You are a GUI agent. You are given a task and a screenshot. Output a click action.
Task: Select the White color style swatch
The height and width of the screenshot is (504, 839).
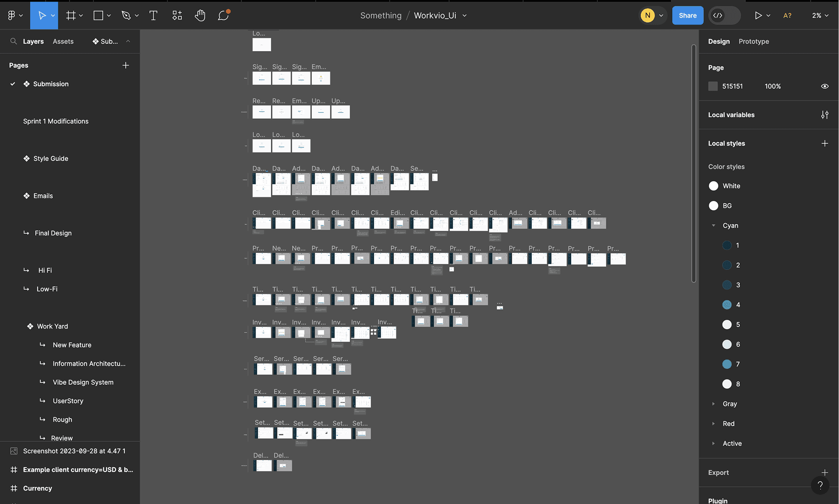click(x=713, y=186)
